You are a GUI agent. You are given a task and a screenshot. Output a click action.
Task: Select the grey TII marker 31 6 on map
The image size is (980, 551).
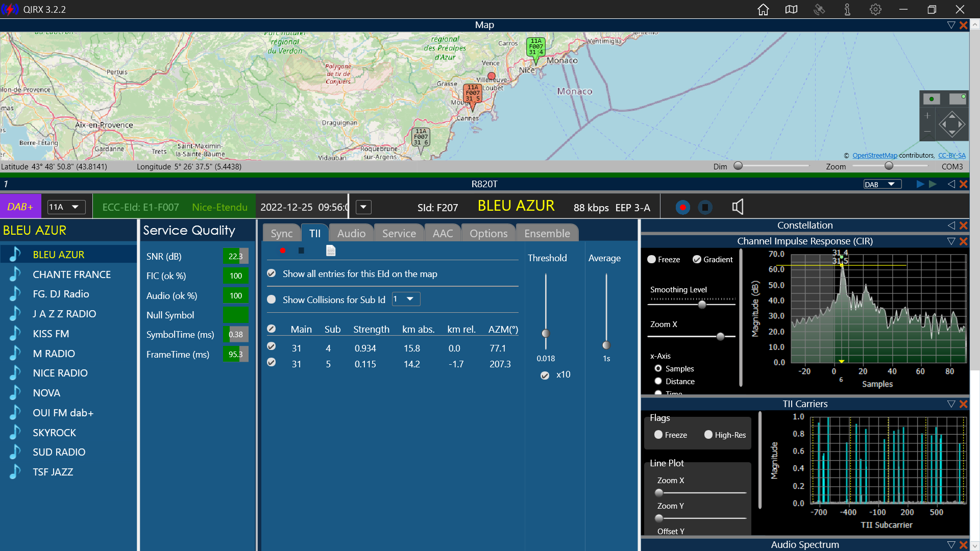click(421, 137)
